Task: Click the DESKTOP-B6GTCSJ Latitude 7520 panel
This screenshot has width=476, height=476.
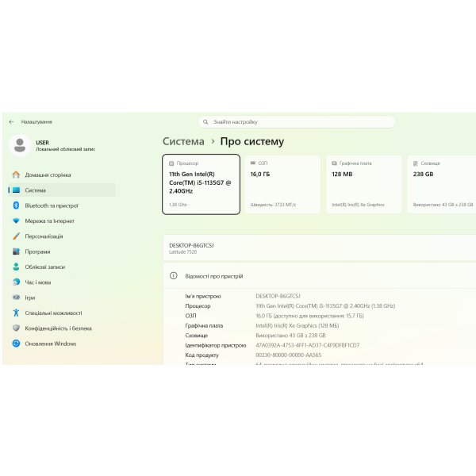Action: [x=320, y=248]
